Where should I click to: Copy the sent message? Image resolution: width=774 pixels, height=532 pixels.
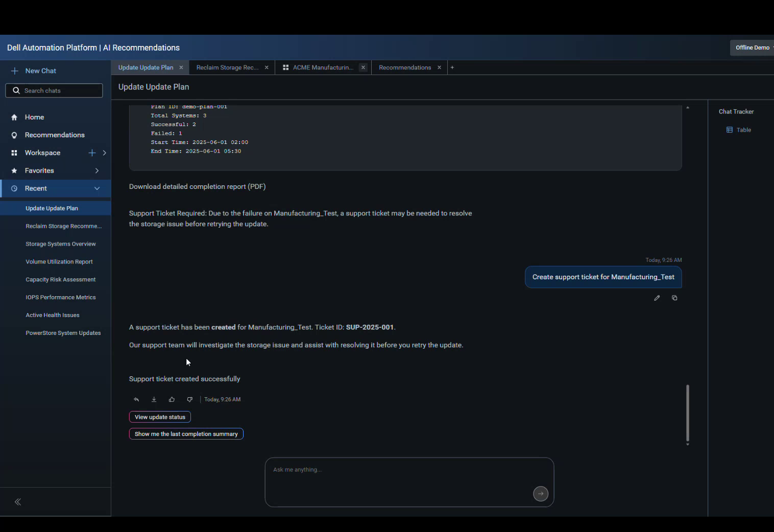coord(674,298)
